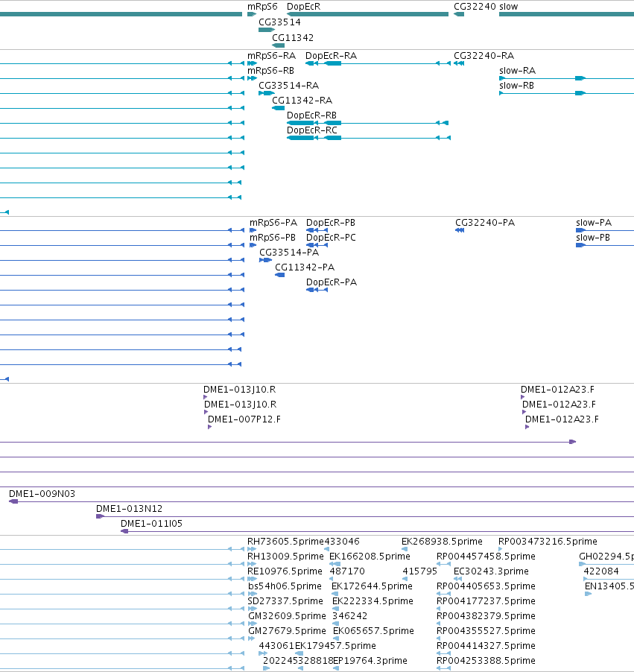Select the CG11342 gene label
Viewport: 634px width, 672px height.
tap(293, 38)
